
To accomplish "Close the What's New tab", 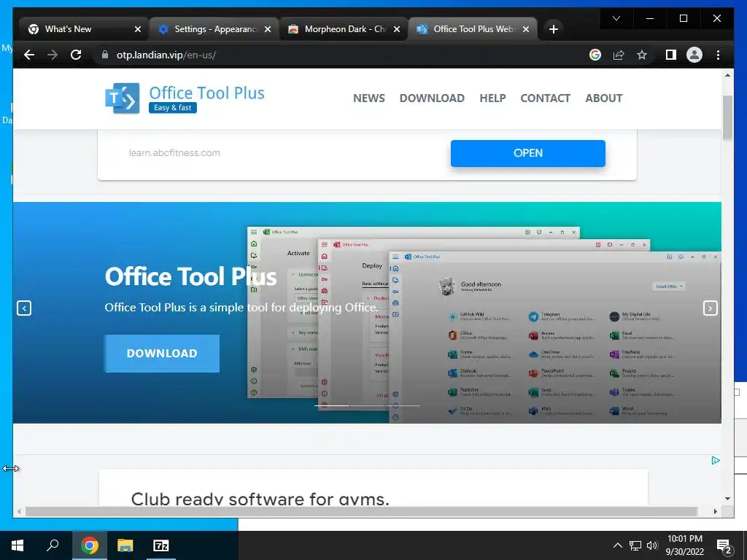I will pos(138,29).
